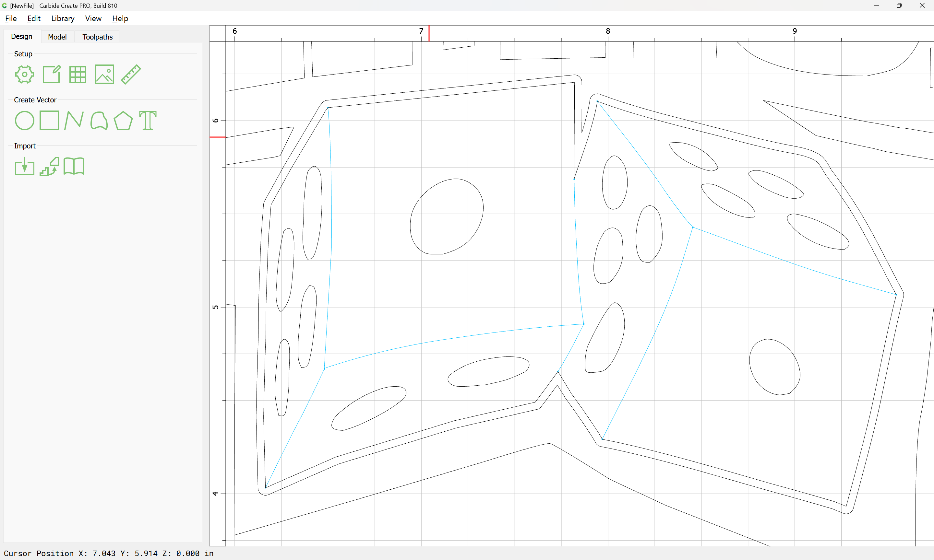Activate the Text creation tool
The height and width of the screenshot is (560, 934).
click(x=148, y=121)
